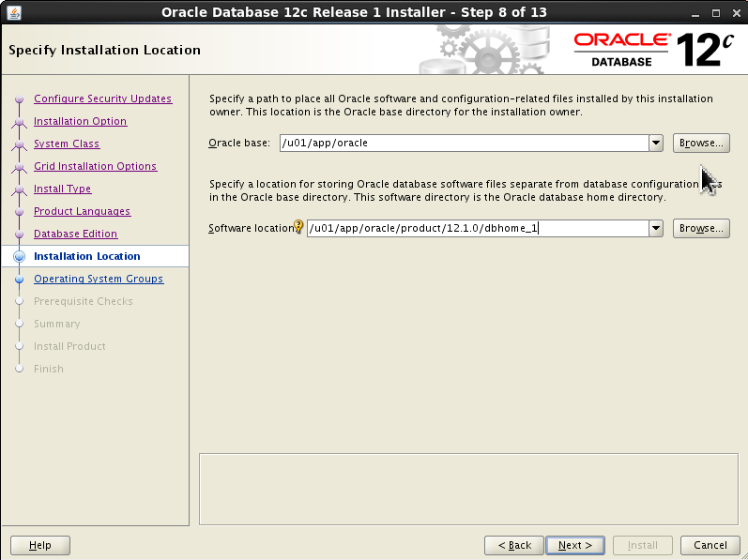Maximize the installer window
Image resolution: width=748 pixels, height=560 pixels.
[x=716, y=13]
